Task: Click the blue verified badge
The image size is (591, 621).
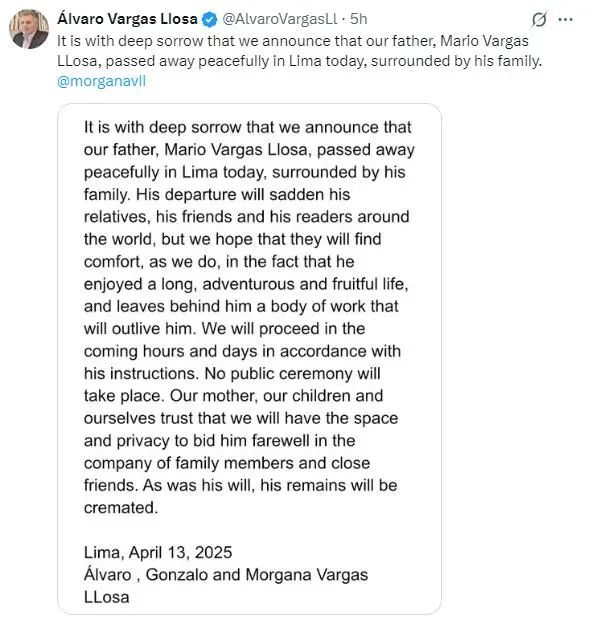Action: [x=210, y=19]
